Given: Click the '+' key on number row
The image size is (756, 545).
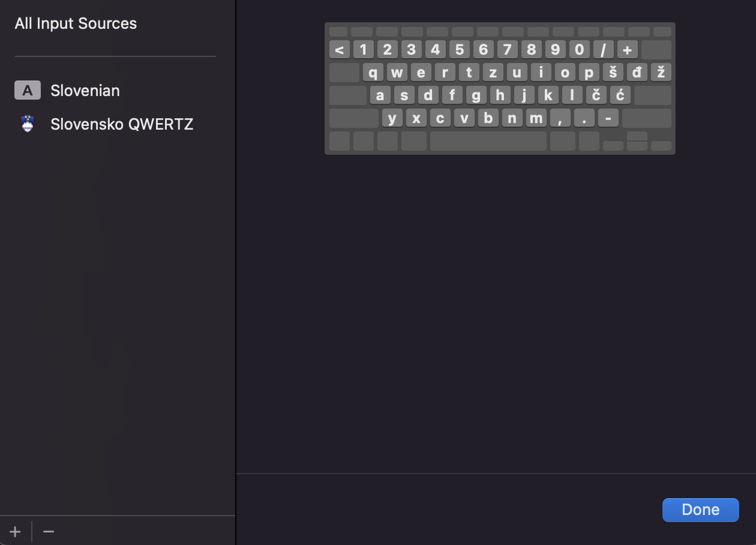Looking at the screenshot, I should coord(627,49).
